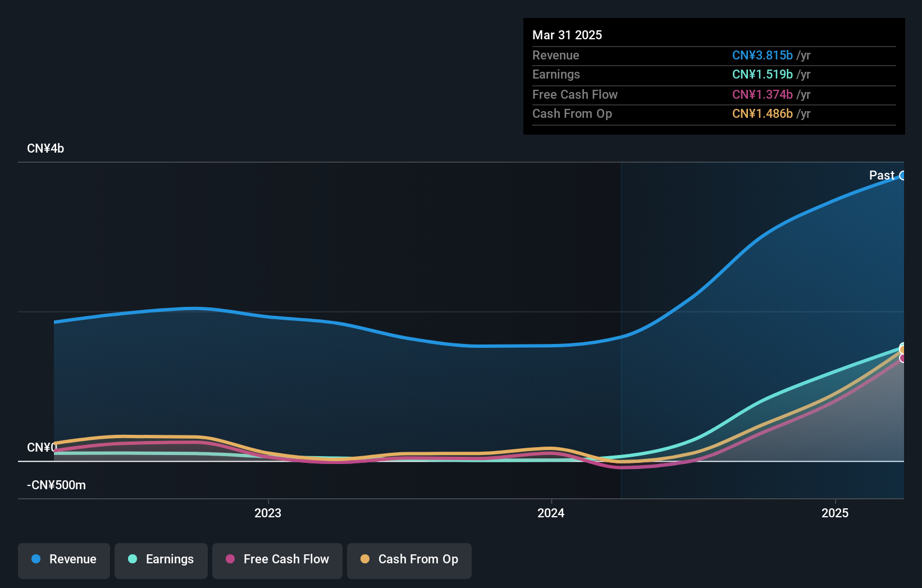922x588 pixels.
Task: Click the 2023 x-axis label
Action: (x=268, y=513)
